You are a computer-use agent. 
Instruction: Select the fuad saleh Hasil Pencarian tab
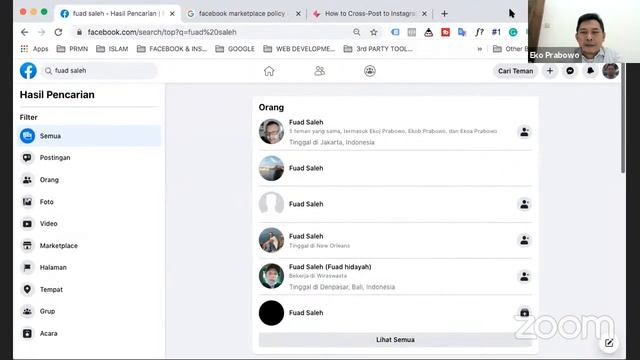coord(117,13)
